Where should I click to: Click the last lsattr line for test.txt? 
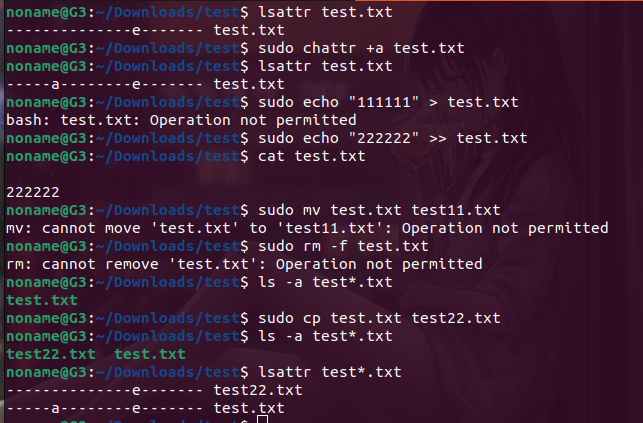tap(144, 408)
